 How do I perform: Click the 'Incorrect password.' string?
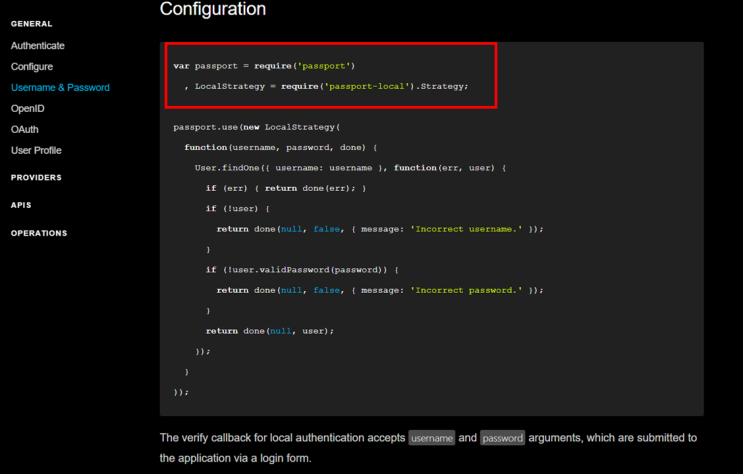[466, 290]
